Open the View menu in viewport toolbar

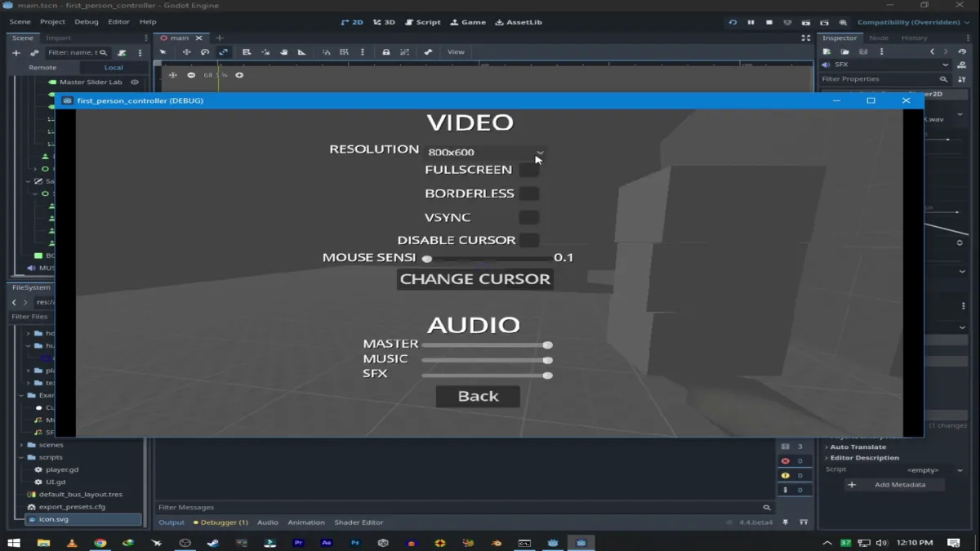[456, 52]
